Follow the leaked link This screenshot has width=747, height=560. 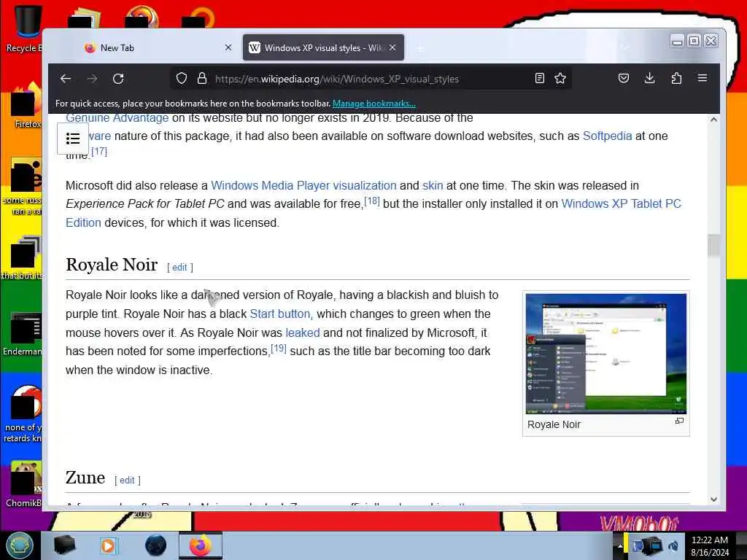tap(303, 332)
